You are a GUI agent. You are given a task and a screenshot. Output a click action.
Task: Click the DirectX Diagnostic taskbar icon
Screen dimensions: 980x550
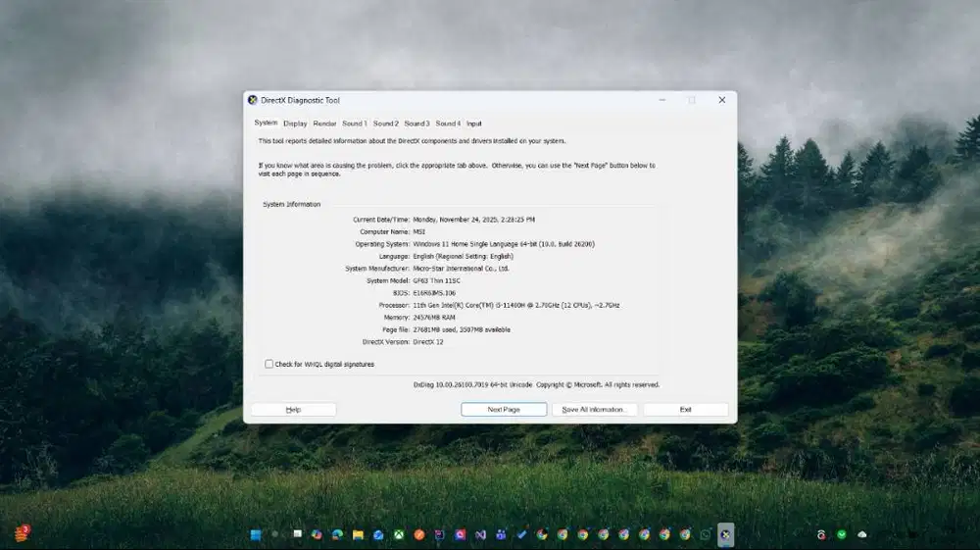click(725, 534)
